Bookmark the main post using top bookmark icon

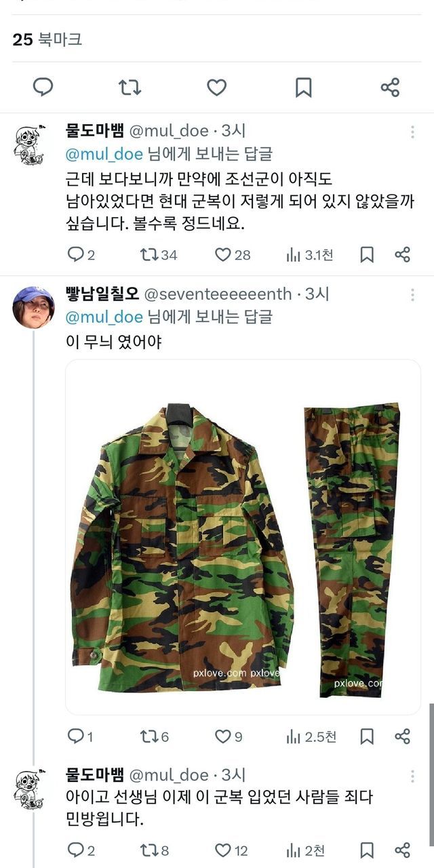303,87
